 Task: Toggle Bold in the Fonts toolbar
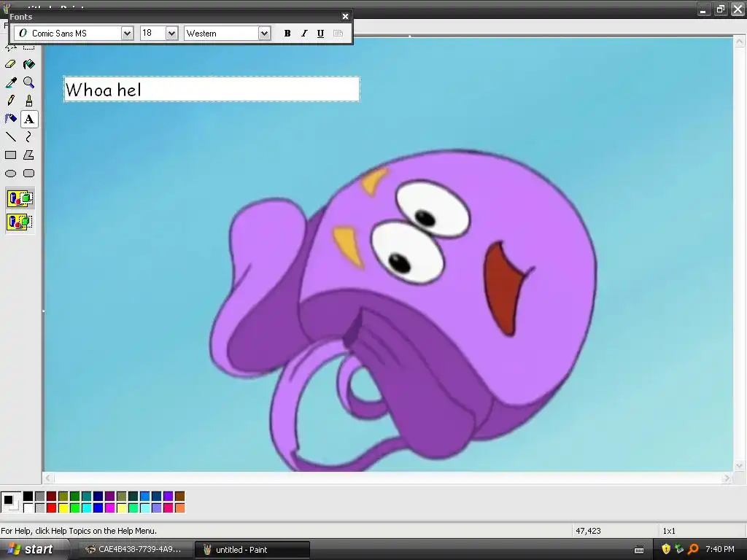287,34
